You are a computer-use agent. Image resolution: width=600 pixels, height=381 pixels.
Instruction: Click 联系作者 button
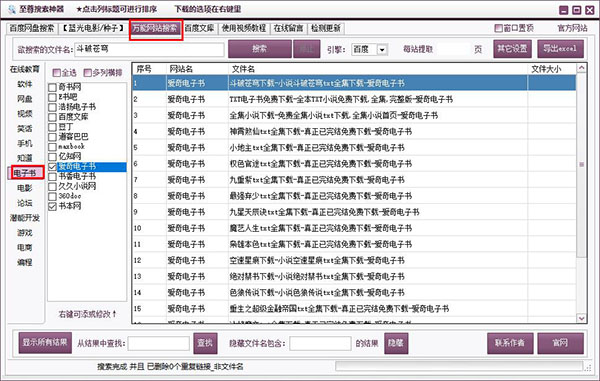click(x=510, y=343)
